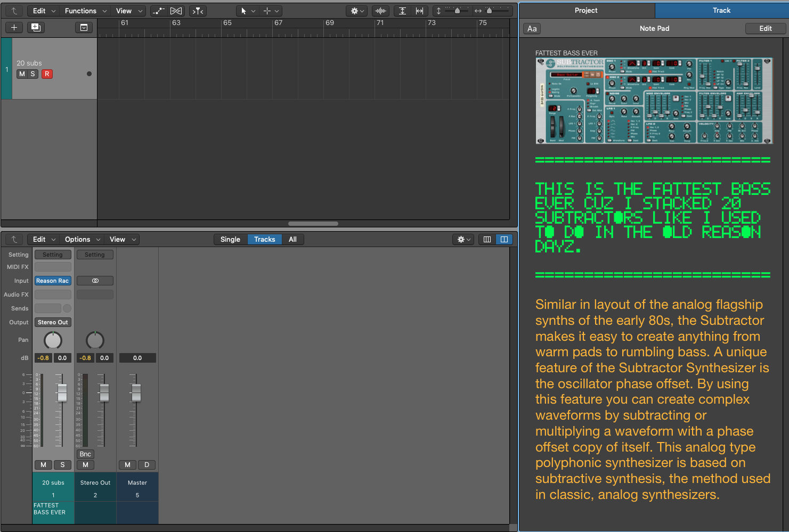789x532 pixels.
Task: Click the 20 subs pan knob
Action: (53, 340)
